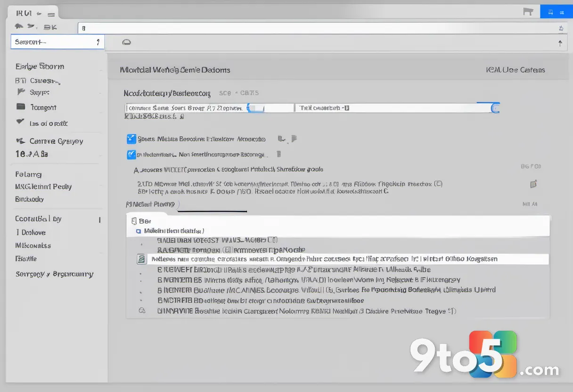Select the top-left window tab
This screenshot has height=392, width=573.
(33, 13)
